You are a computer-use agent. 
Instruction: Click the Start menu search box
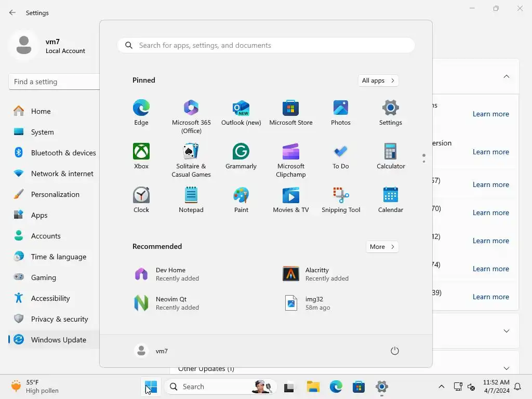(266, 46)
